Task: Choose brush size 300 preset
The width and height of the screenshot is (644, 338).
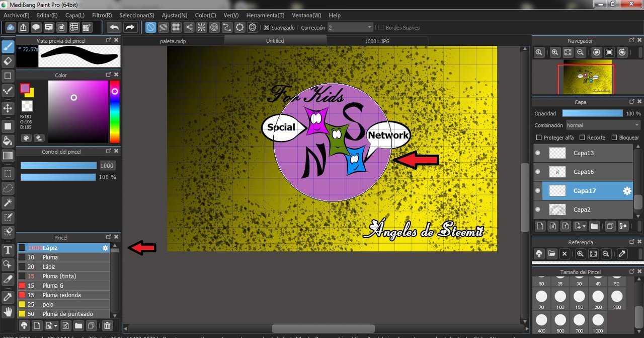Action: 617,299
